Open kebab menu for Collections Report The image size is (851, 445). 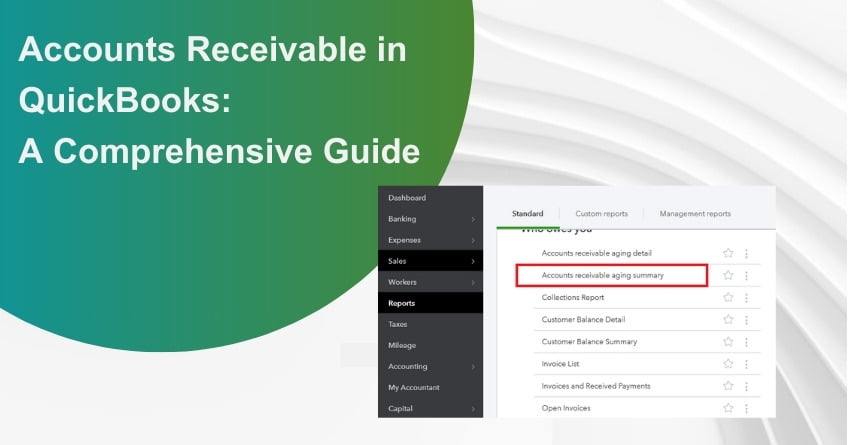[x=746, y=298]
